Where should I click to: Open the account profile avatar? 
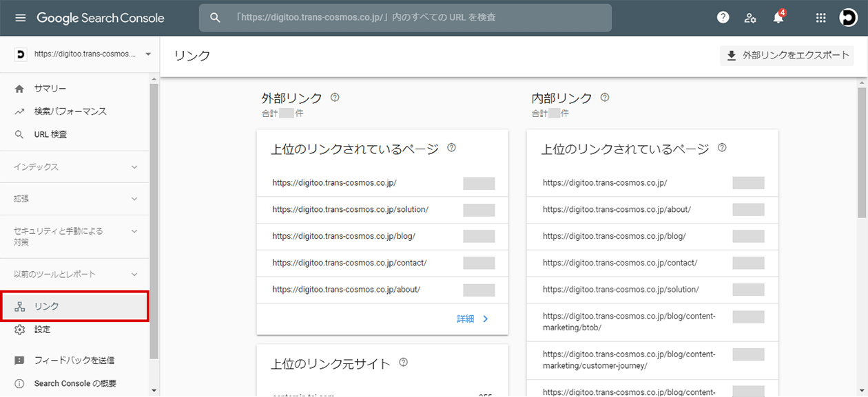click(848, 18)
